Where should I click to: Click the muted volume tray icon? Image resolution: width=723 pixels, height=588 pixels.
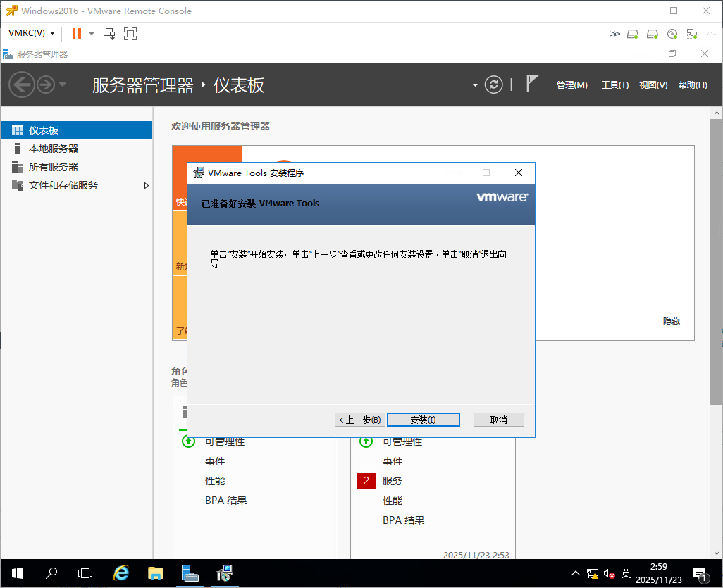tap(609, 574)
